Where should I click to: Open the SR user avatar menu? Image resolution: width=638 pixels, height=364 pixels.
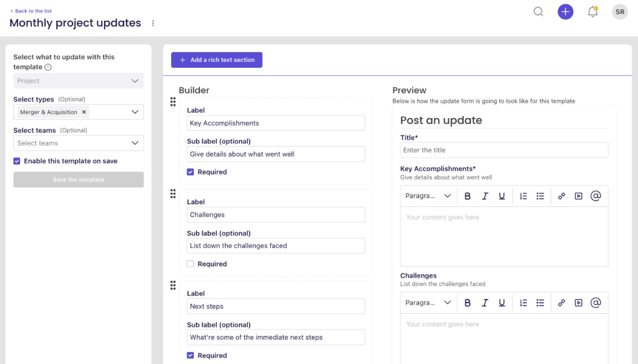click(620, 12)
